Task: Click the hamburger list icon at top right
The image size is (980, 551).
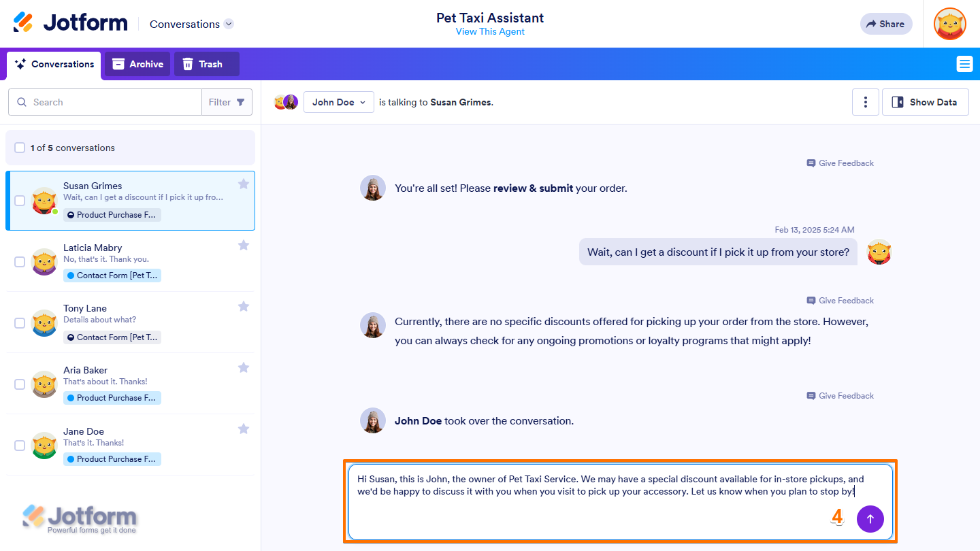Action: (x=964, y=64)
